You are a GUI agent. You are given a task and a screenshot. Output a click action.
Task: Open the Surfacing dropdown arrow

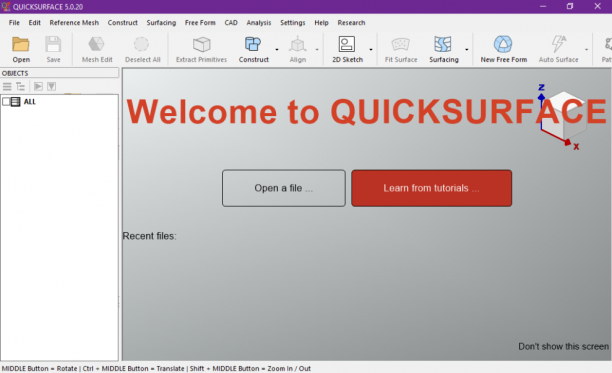coord(466,50)
